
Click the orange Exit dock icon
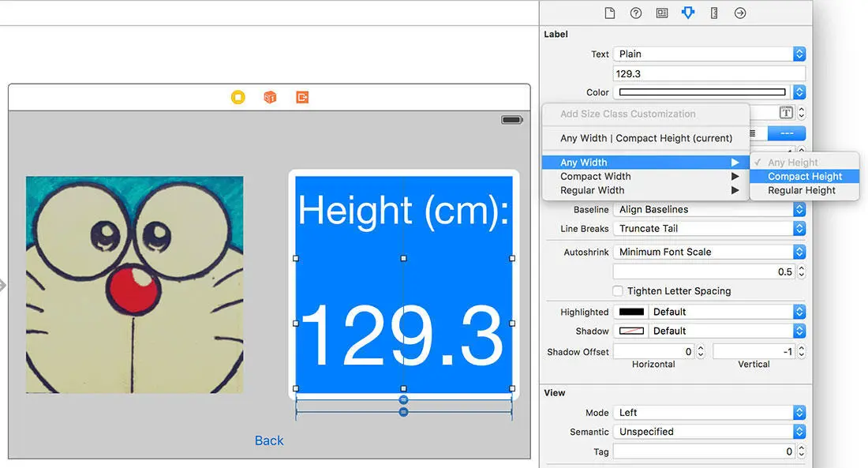point(302,98)
